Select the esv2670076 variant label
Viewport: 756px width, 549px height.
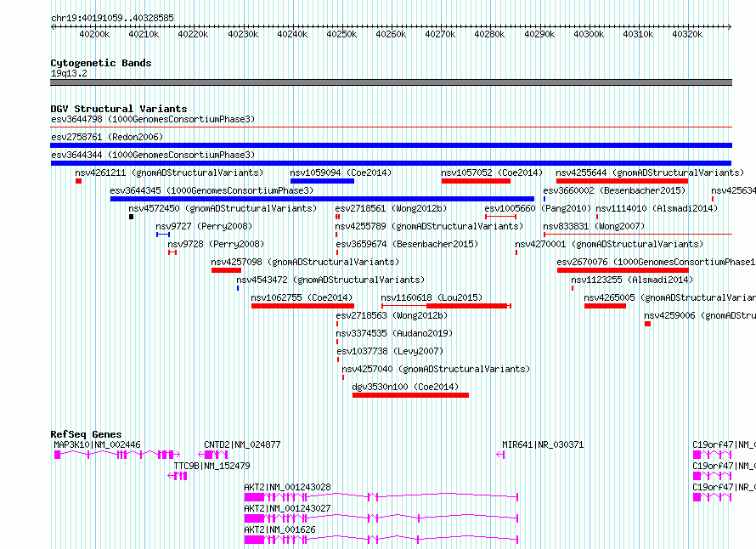point(657,262)
